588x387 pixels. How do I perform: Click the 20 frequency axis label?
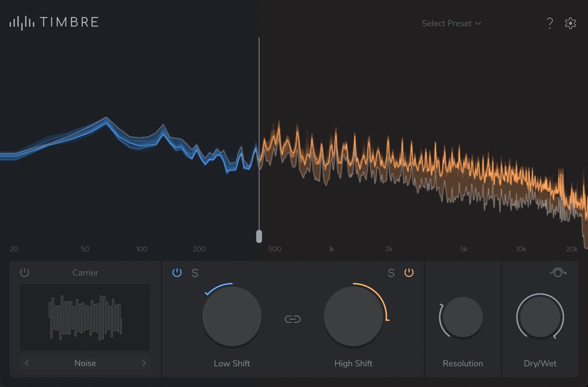(14, 249)
